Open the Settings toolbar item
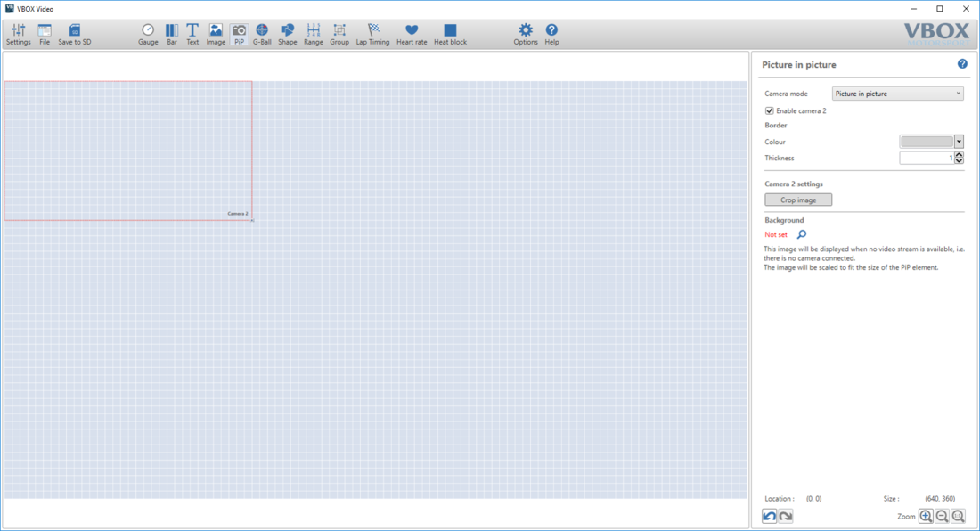The height and width of the screenshot is (531, 980). (x=18, y=35)
